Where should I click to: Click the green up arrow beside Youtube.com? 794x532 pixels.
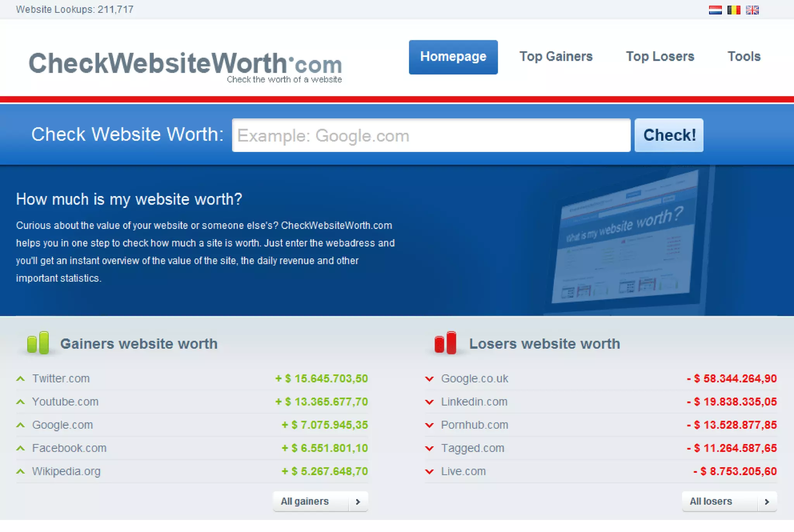tap(21, 402)
